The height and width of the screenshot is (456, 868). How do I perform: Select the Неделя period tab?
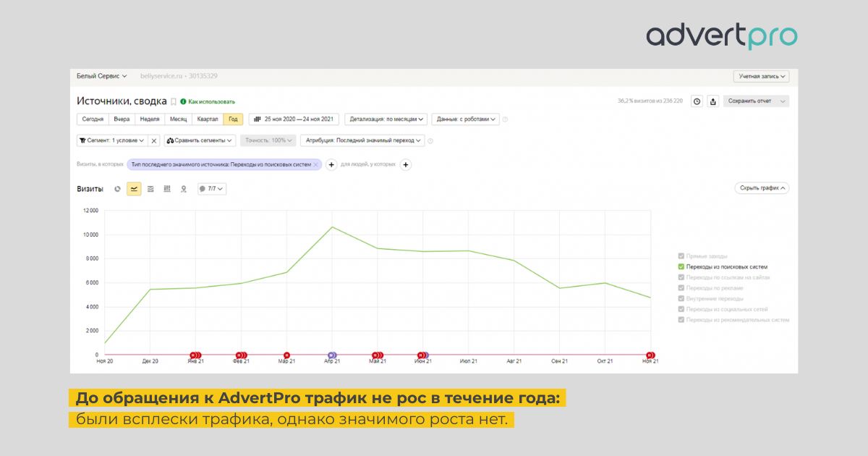pyautogui.click(x=150, y=119)
